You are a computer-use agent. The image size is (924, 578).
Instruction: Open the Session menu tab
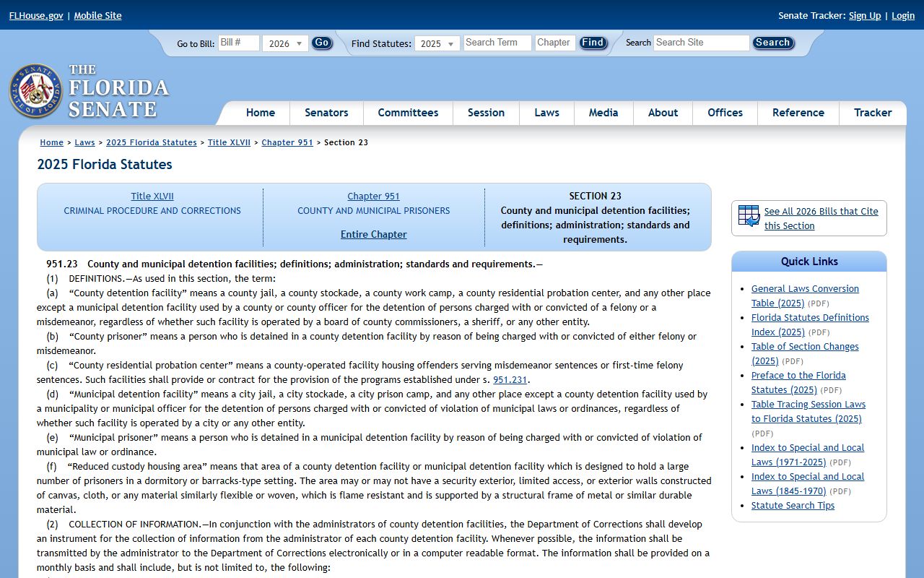[486, 113]
